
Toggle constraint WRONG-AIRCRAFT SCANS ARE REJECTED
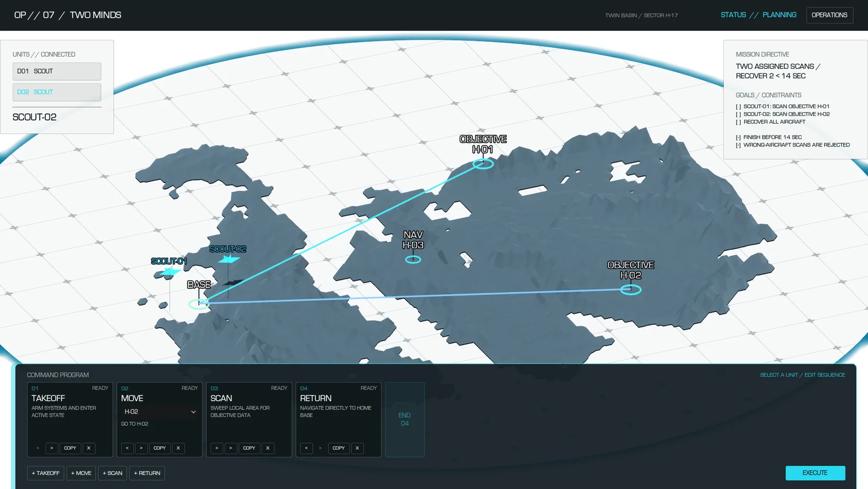tap(793, 145)
